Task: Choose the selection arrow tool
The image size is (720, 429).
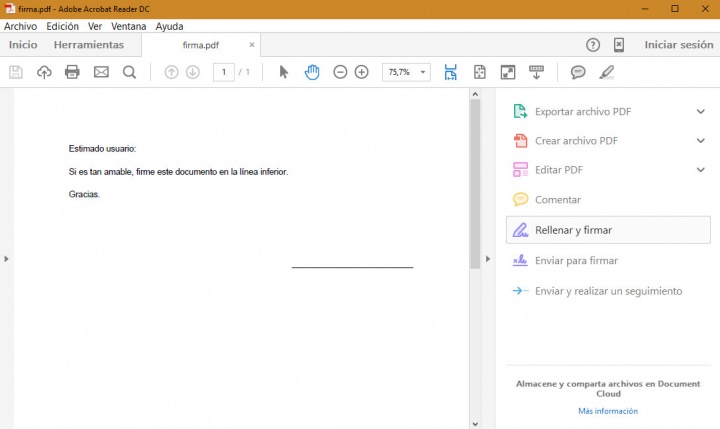Action: point(283,72)
